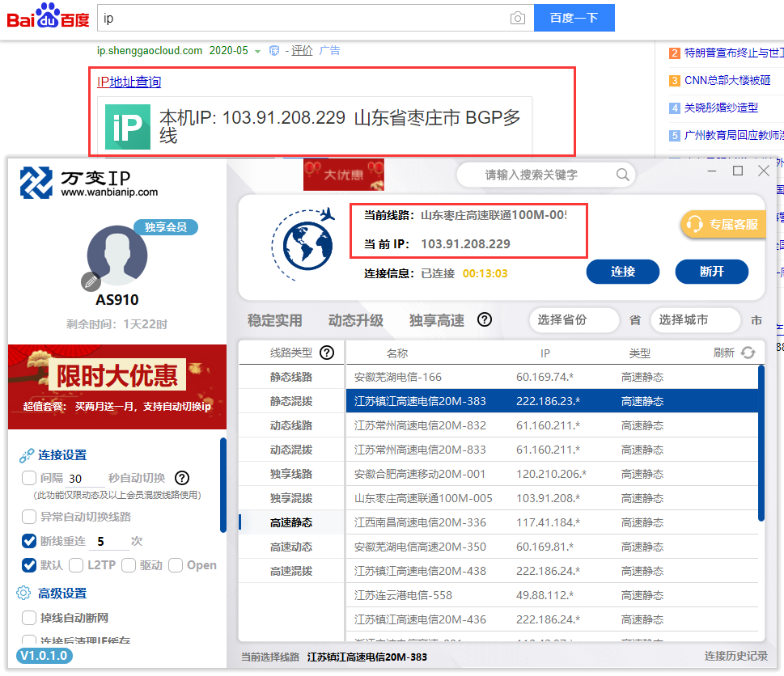Switch to 独享高速 tab

(x=437, y=320)
